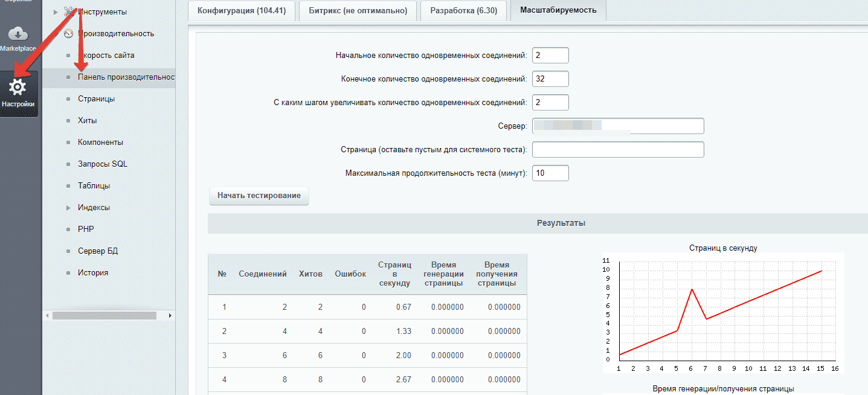868x395 pixels.
Task: Click the initial connections count field
Action: 550,55
